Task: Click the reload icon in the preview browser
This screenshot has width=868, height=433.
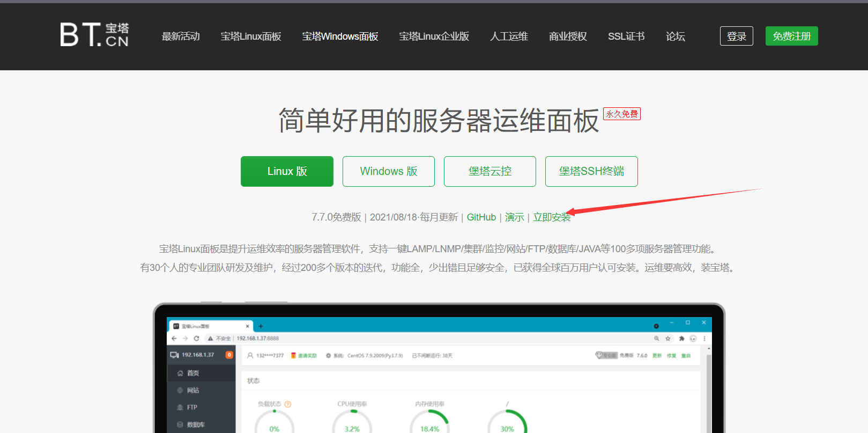Action: pos(196,339)
